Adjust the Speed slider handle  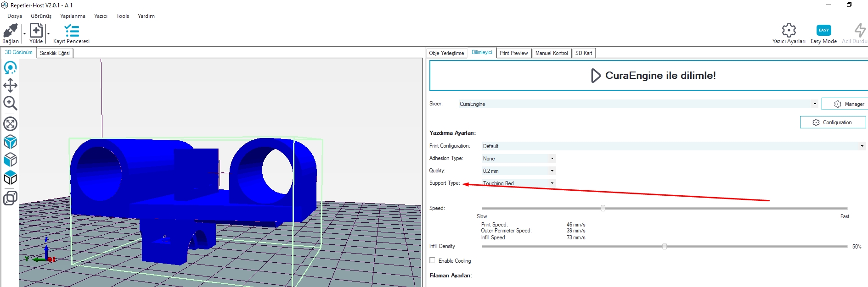click(x=603, y=208)
